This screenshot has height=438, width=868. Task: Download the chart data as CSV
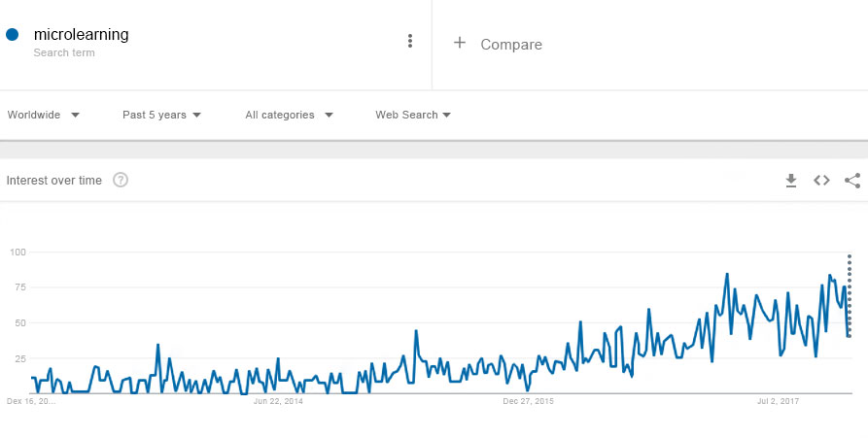[791, 180]
